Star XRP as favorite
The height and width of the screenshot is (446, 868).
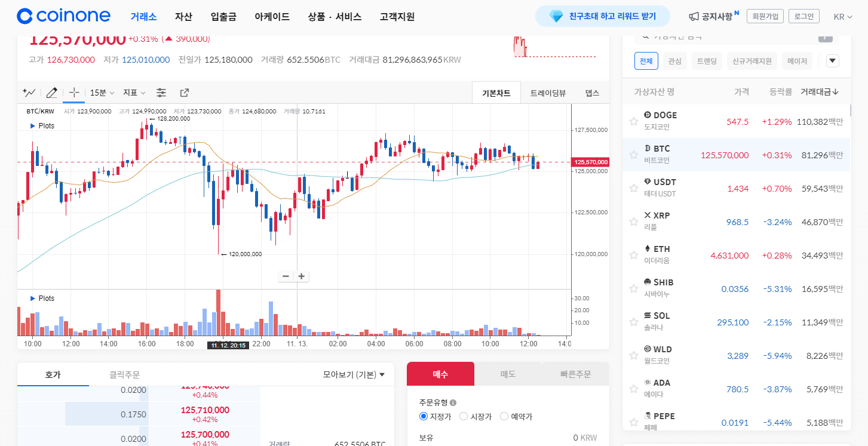(634, 222)
